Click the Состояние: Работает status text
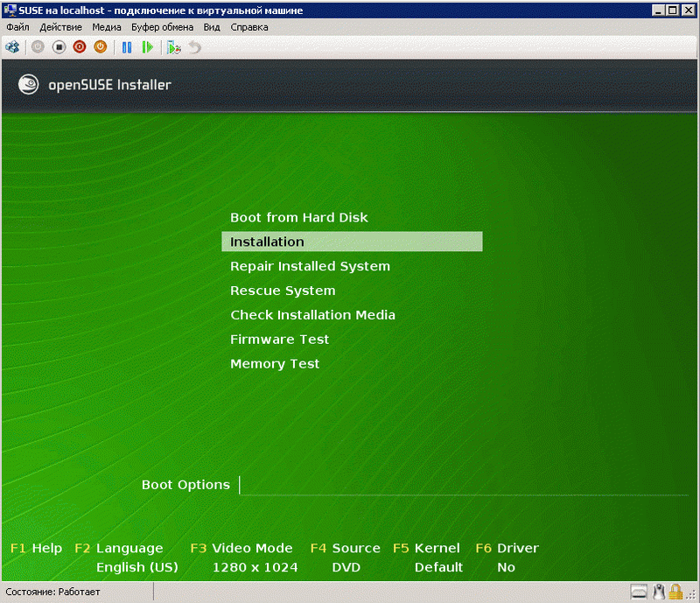Image resolution: width=700 pixels, height=603 pixels. (x=52, y=592)
